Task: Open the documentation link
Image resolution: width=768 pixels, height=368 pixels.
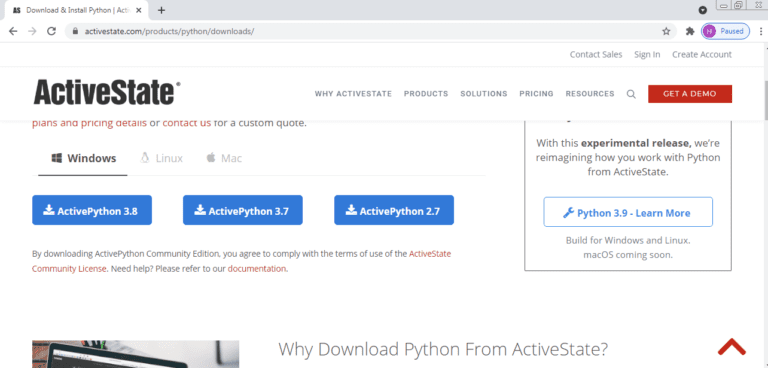Action: pos(257,269)
